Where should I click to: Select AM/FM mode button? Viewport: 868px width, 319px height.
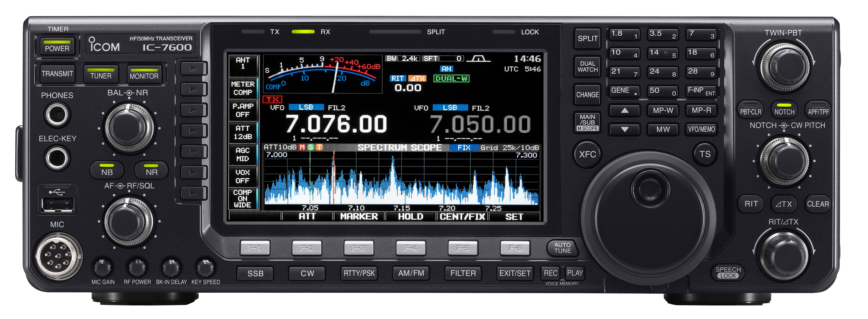click(411, 274)
